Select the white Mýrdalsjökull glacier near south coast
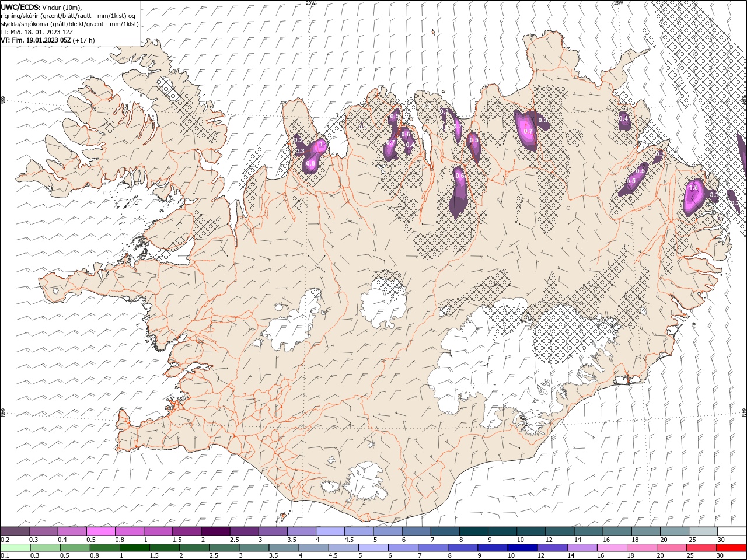Viewport: 747px width, 560px height. point(364,482)
